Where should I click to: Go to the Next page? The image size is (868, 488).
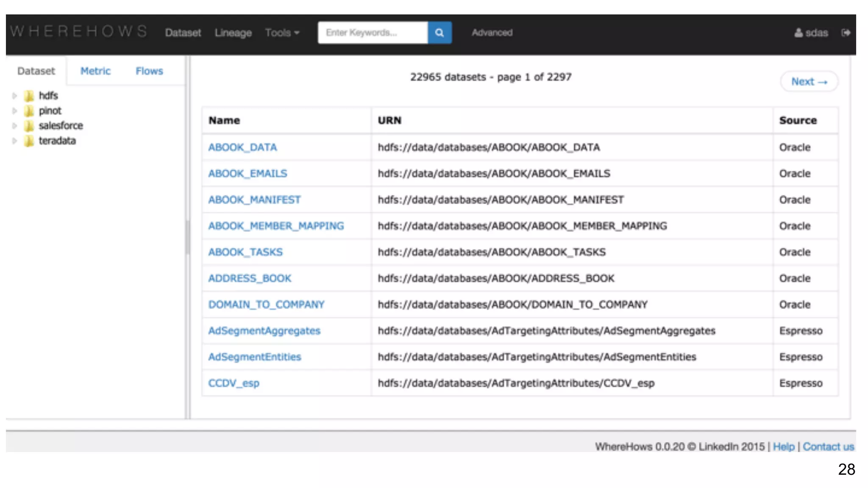[x=809, y=81]
